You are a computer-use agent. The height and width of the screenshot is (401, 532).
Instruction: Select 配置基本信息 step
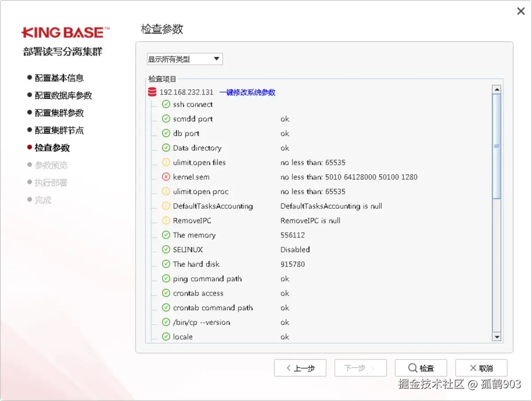pos(55,78)
